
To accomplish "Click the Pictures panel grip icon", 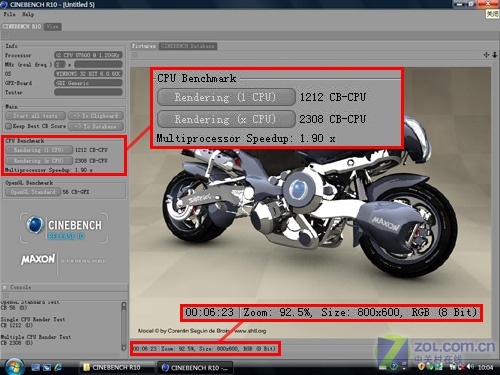I will [135, 55].
